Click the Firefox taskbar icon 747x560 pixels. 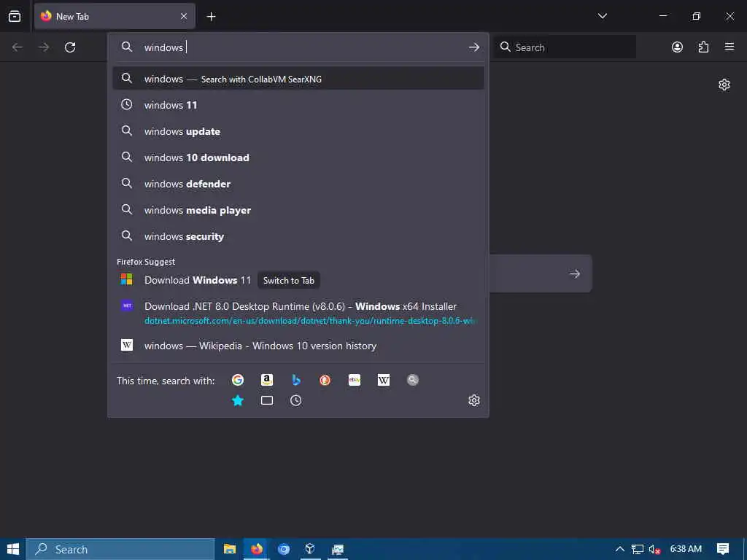coord(257,549)
